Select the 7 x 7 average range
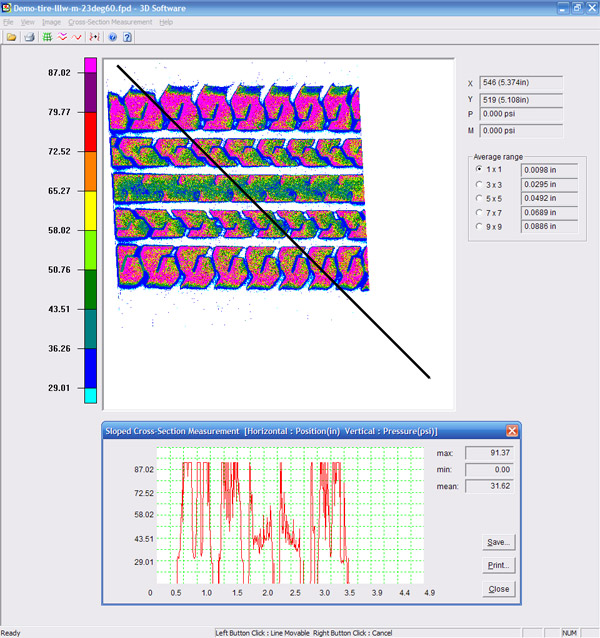 pos(479,212)
